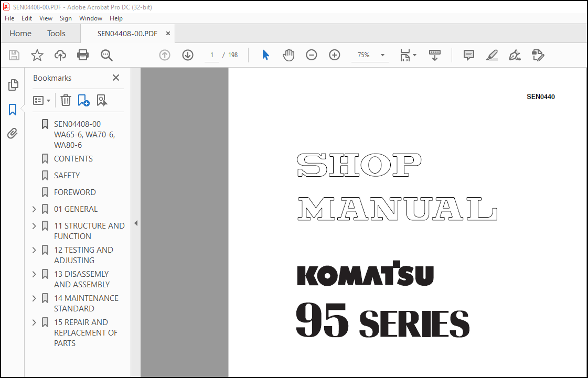Select the 11 STRUCTURE AND FUNCTION label

click(x=89, y=231)
